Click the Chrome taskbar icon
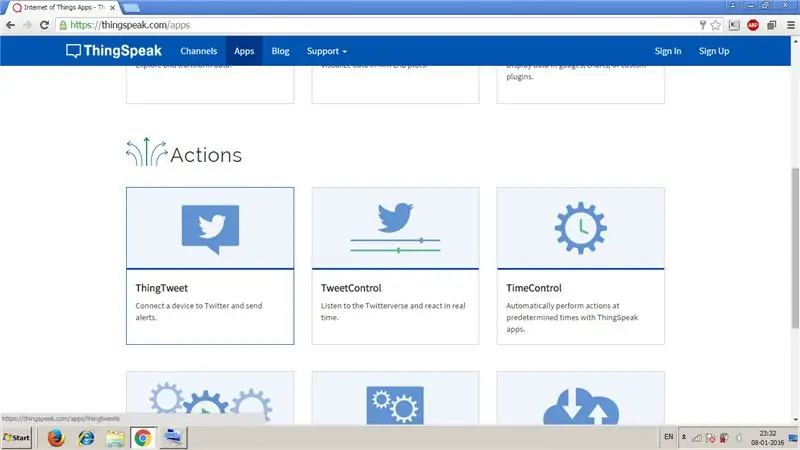 [x=143, y=438]
